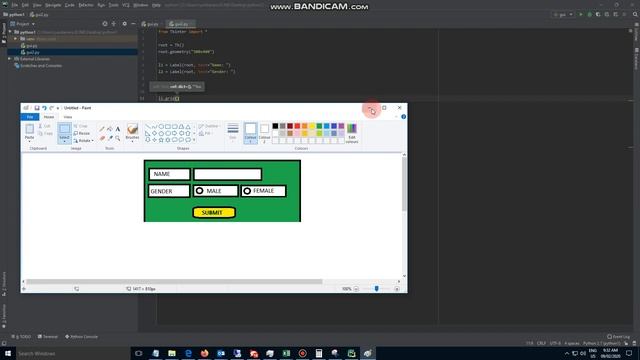
Task: Select the Magnifier tool in Paint
Action: [118, 138]
